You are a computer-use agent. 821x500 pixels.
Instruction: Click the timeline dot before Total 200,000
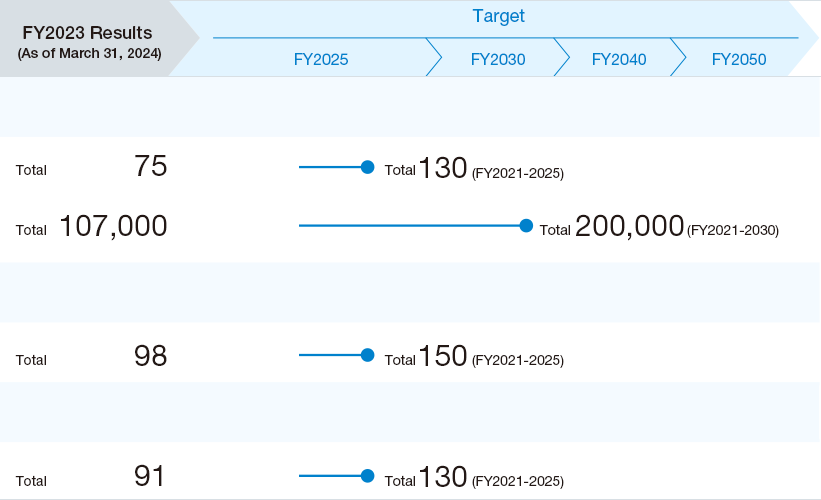coord(526,226)
